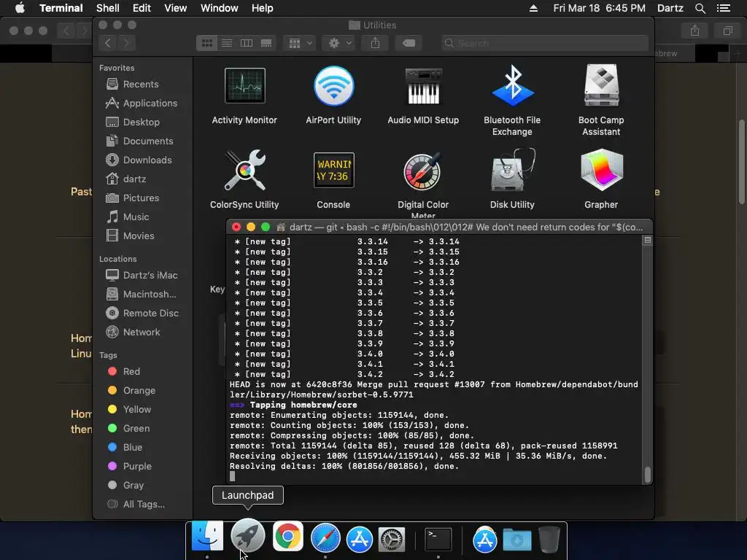
Task: Click the date and time clock
Action: tap(600, 8)
